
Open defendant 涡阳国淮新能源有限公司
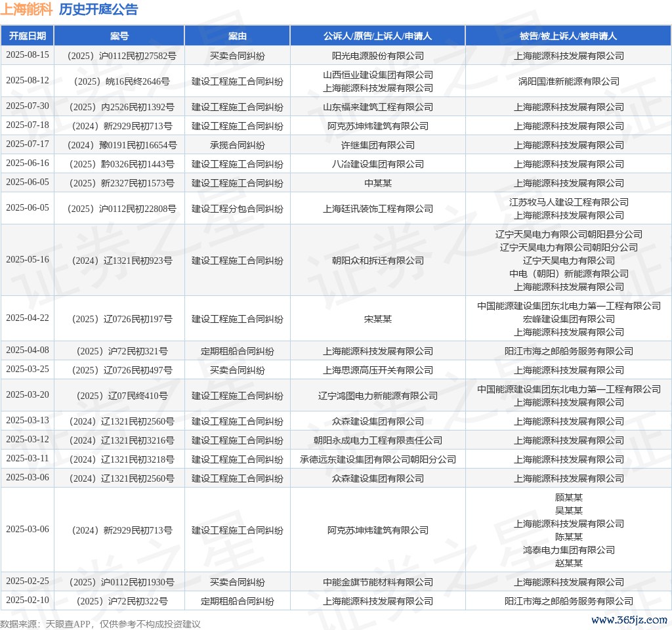(x=568, y=81)
